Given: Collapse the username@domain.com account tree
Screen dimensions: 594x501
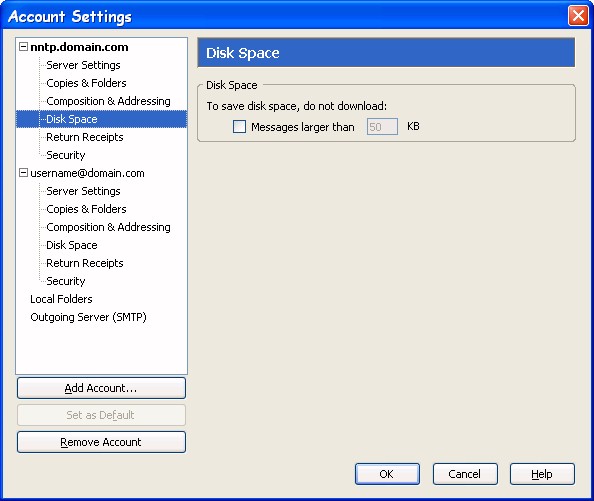Looking at the screenshot, I should point(23,173).
